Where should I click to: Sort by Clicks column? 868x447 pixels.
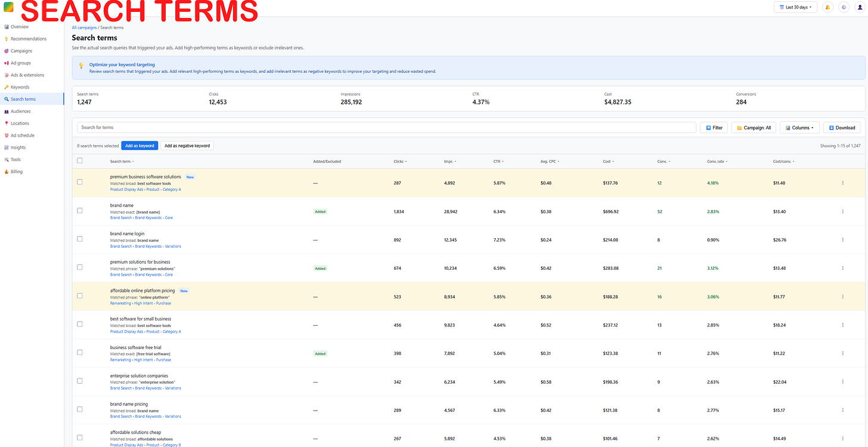coord(400,161)
